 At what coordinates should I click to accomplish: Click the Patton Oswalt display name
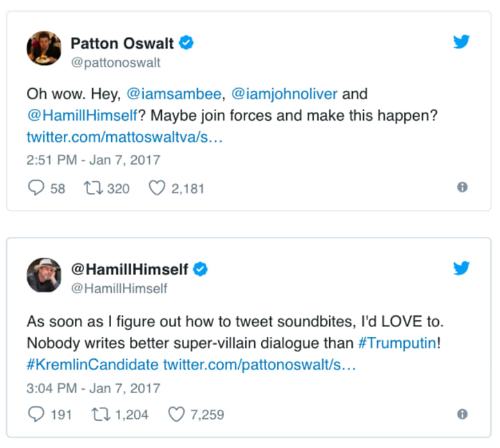(122, 43)
